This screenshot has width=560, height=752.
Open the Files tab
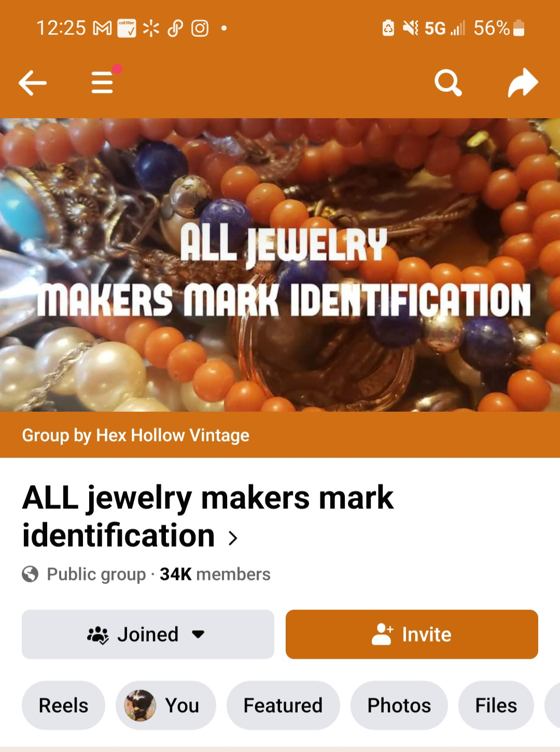tap(496, 705)
